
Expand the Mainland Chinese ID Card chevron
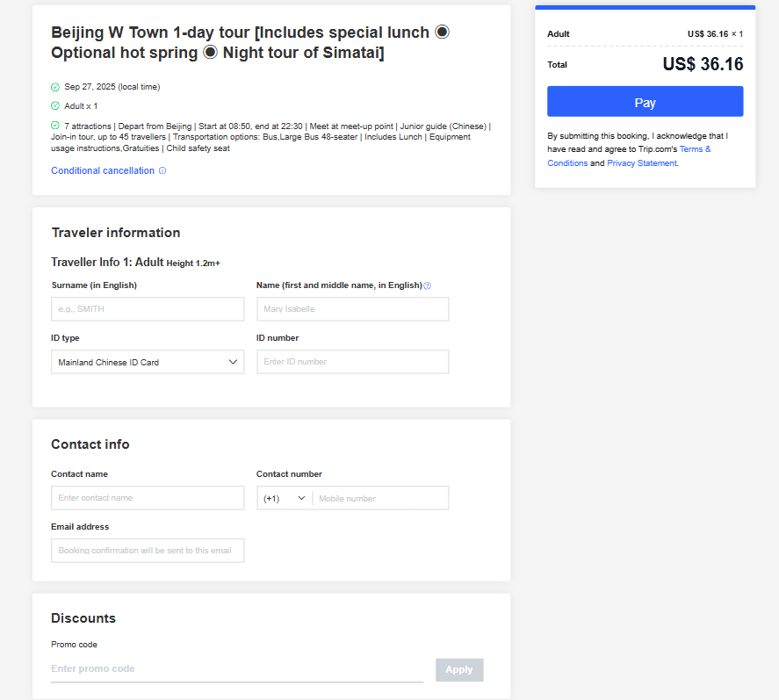[233, 361]
